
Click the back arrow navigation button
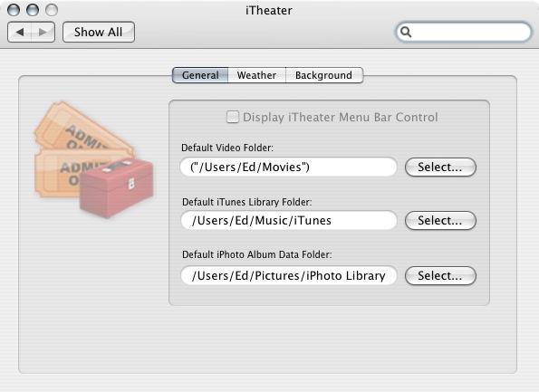click(19, 33)
